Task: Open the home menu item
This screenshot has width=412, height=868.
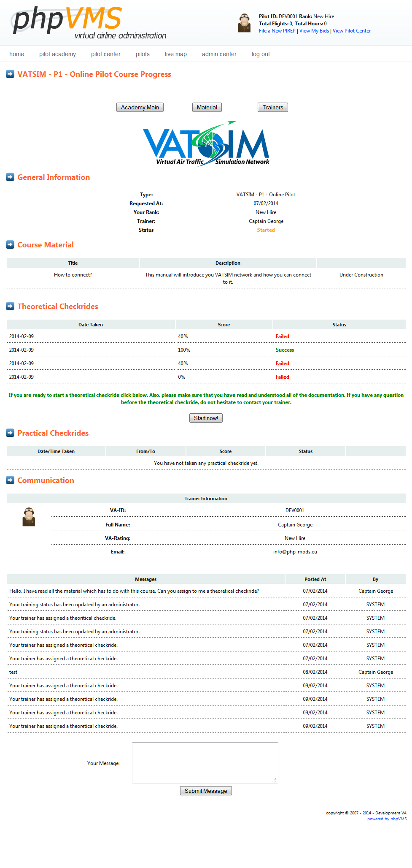Action: coord(17,54)
